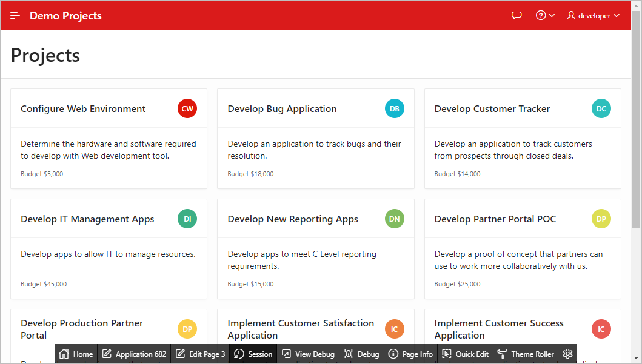Viewport: 642px width, 364px height.
Task: Activate Quick Edit in developer toolbar
Action: pyautogui.click(x=465, y=354)
